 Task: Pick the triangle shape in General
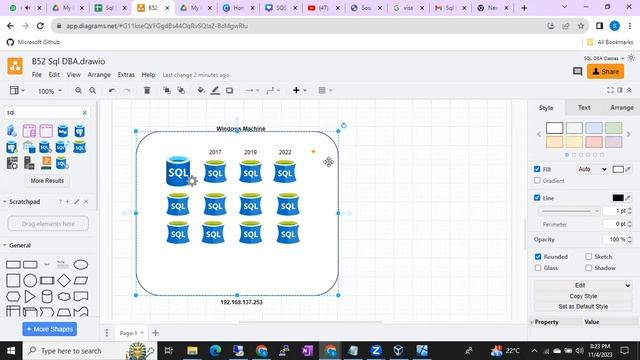tap(30, 296)
